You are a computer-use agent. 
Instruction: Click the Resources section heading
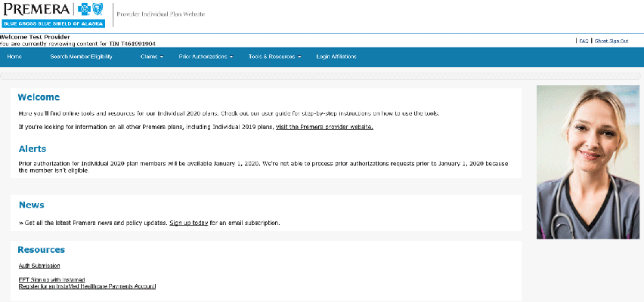(x=41, y=250)
